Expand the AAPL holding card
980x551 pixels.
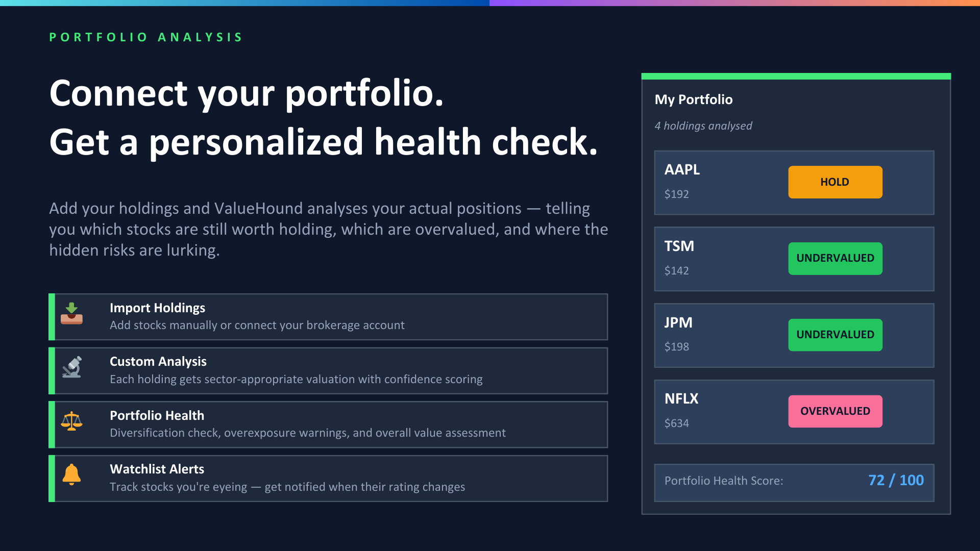[x=794, y=182]
